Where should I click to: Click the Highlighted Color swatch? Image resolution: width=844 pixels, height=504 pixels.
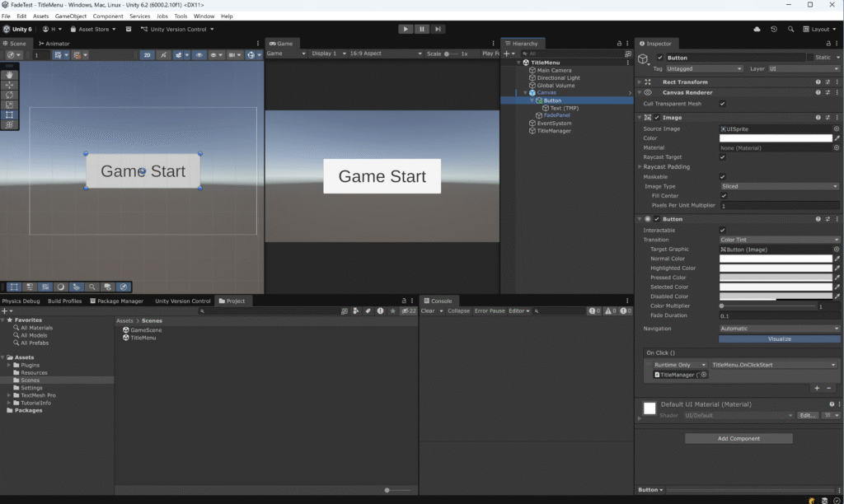pos(776,268)
